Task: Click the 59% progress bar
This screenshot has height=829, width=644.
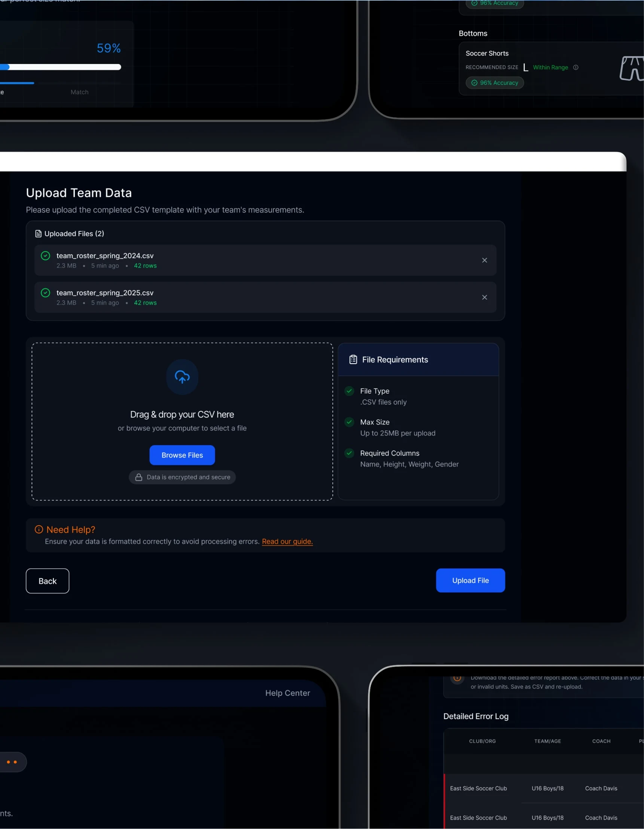Action: pos(61,67)
